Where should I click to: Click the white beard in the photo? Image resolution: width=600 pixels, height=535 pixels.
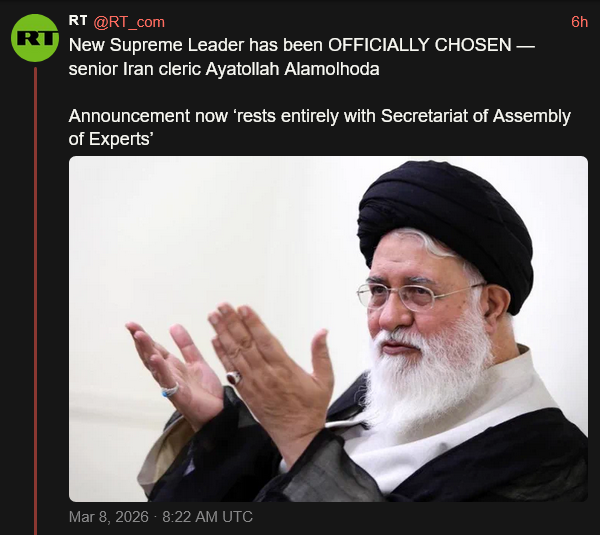click(429, 379)
